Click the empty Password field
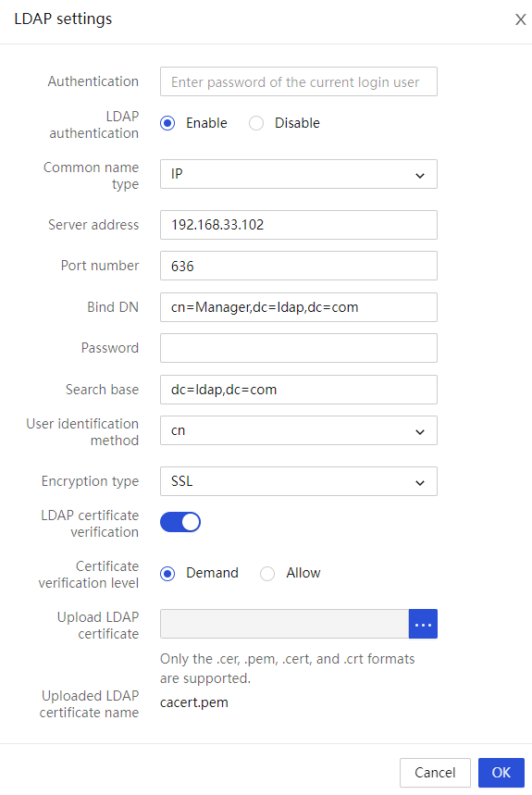Screen dimensions: 532x795 pyautogui.click(x=299, y=348)
